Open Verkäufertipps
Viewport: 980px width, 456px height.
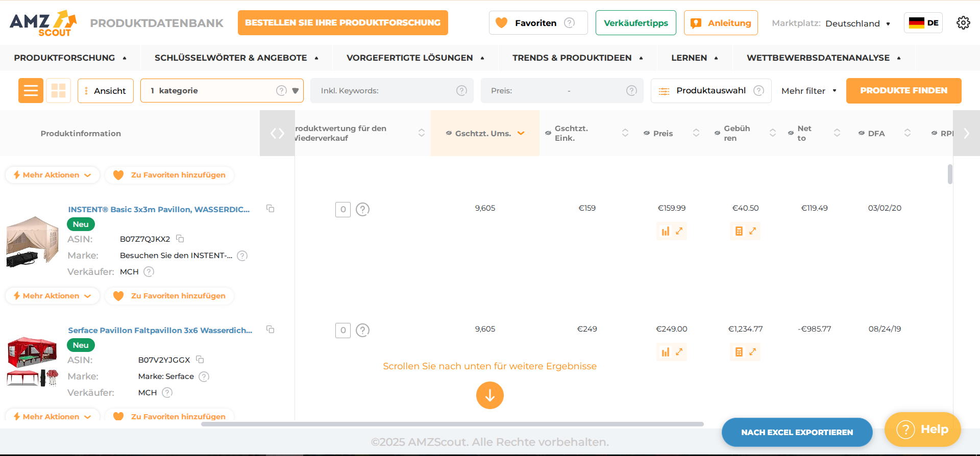636,23
